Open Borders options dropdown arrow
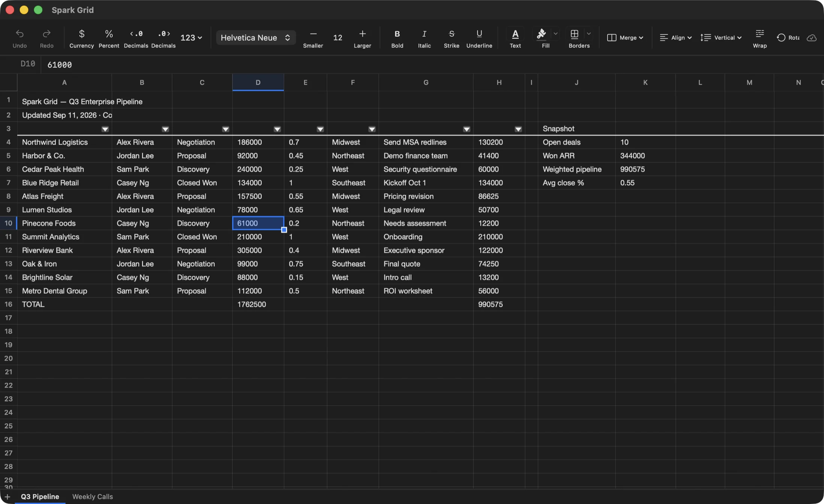824x504 pixels. 589,34
